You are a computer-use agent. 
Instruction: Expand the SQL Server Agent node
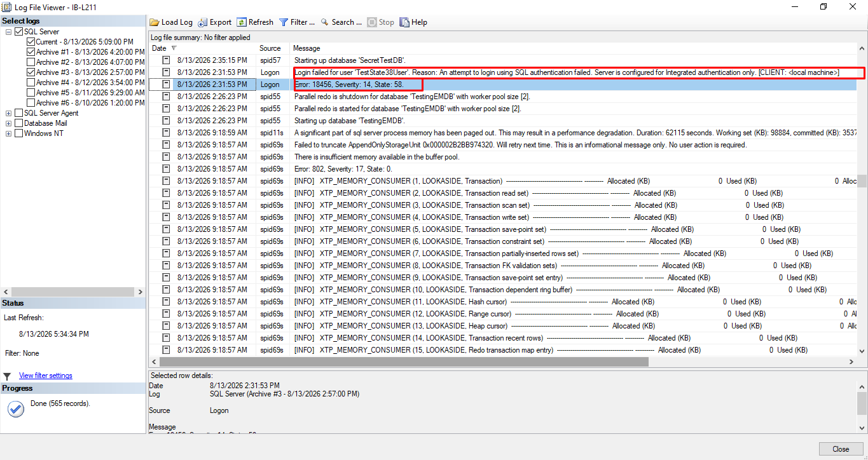point(8,113)
